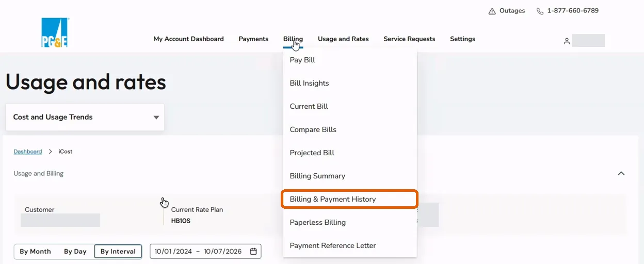Open the Cost and Usage Trends dropdown
Screen dimensions: 644x264
(85, 117)
